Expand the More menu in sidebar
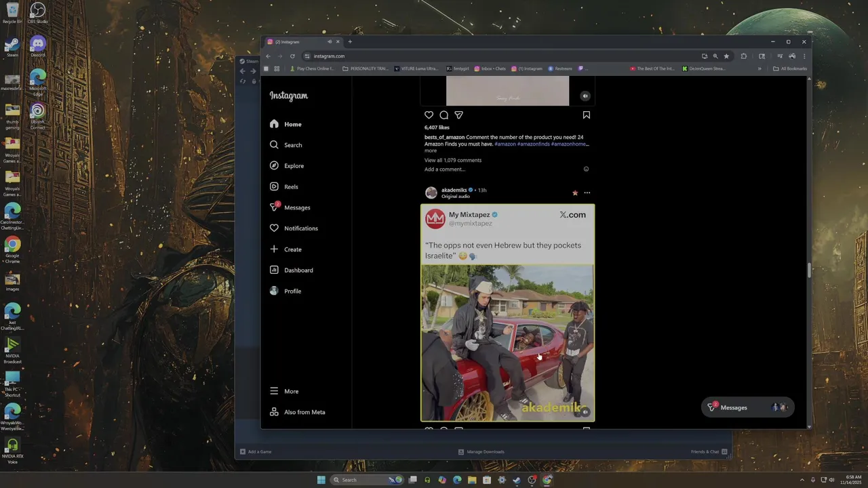The height and width of the screenshot is (488, 868). 284,392
